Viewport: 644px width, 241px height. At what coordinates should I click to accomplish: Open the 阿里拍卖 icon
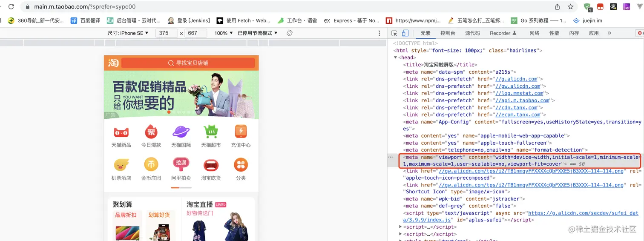[181, 164]
